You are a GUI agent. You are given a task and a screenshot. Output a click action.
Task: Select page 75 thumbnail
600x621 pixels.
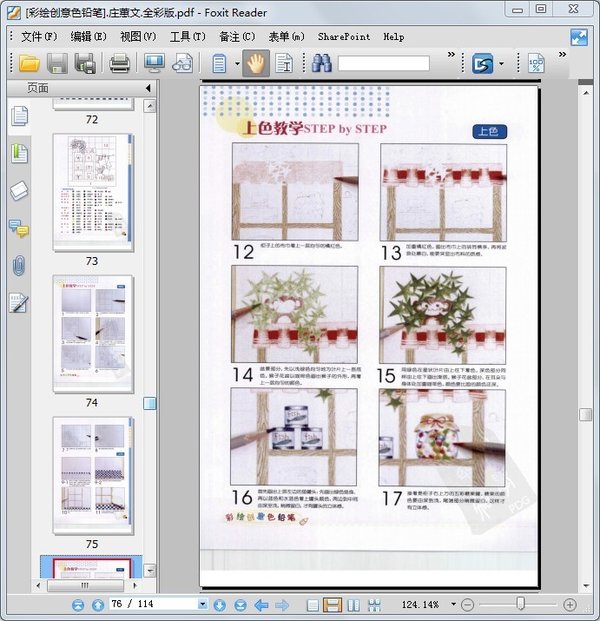(x=93, y=475)
